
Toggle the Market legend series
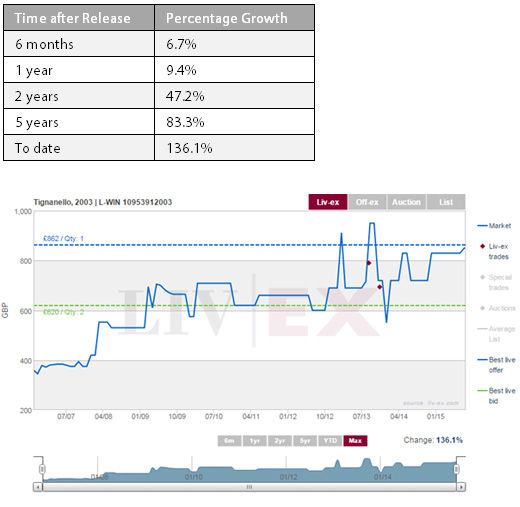pos(494,226)
